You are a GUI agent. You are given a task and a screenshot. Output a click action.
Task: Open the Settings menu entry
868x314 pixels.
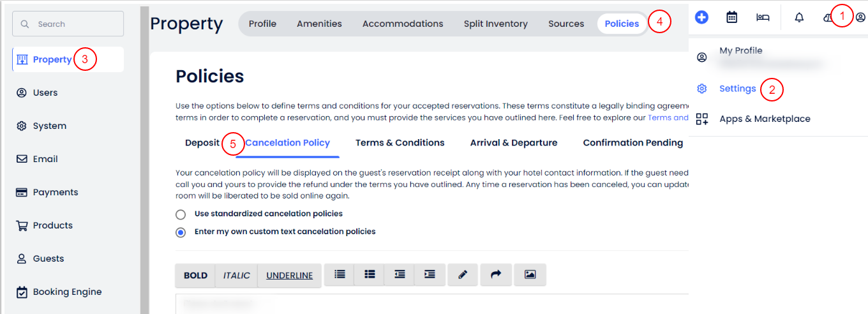coord(737,89)
